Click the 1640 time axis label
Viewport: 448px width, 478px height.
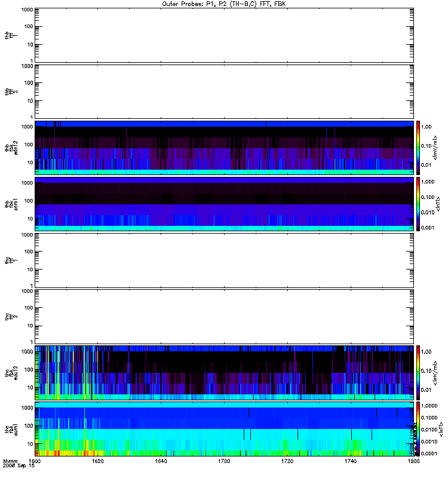coord(161,461)
